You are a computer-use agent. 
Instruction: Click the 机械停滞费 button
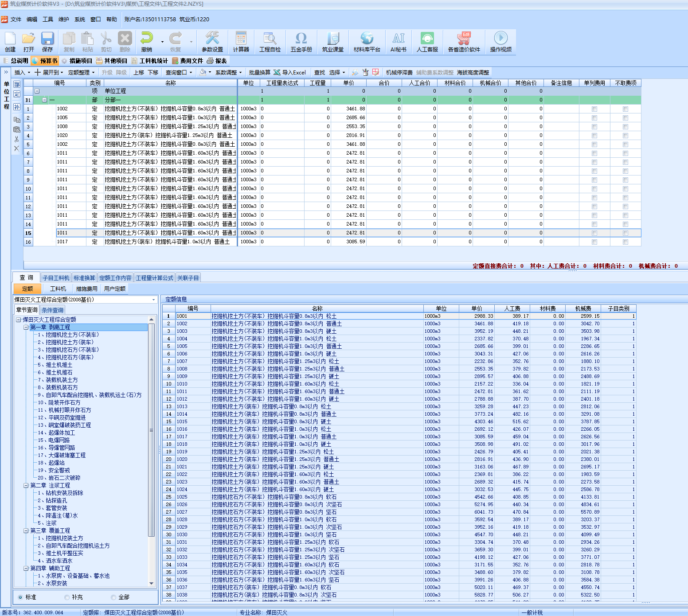pyautogui.click(x=399, y=72)
